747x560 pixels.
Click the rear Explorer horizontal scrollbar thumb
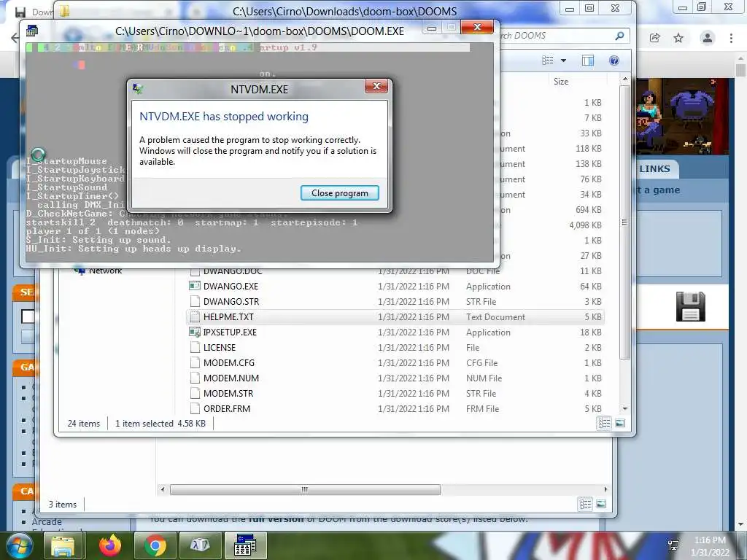[305, 489]
